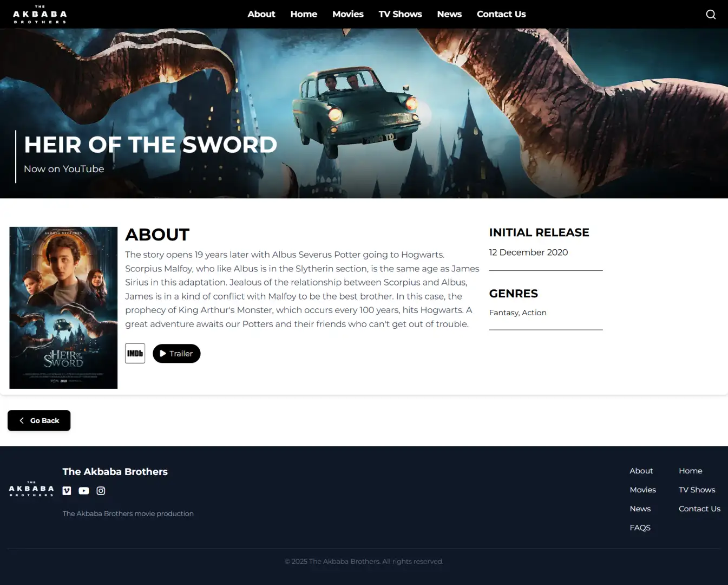The image size is (728, 585).
Task: Open TV Shows in top navigation
Action: [x=401, y=14]
